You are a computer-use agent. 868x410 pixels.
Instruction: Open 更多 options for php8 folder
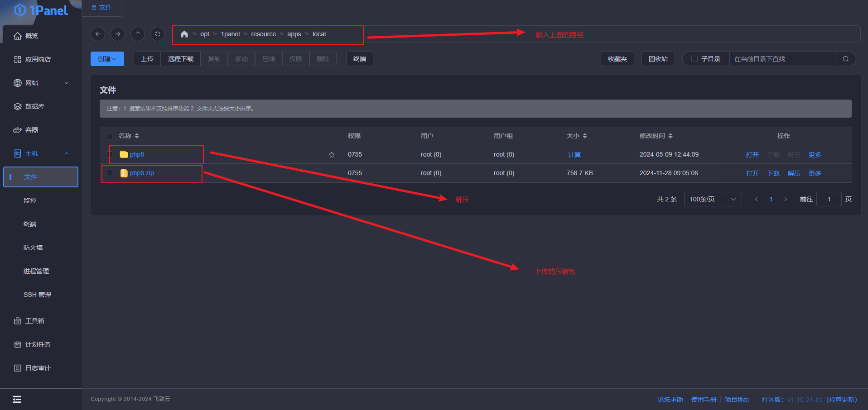[x=815, y=155]
